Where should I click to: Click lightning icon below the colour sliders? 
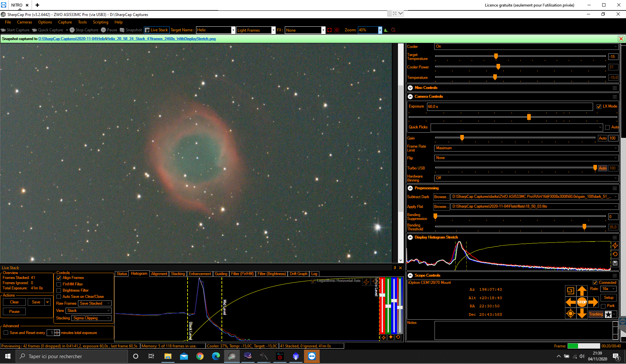pyautogui.click(x=384, y=337)
